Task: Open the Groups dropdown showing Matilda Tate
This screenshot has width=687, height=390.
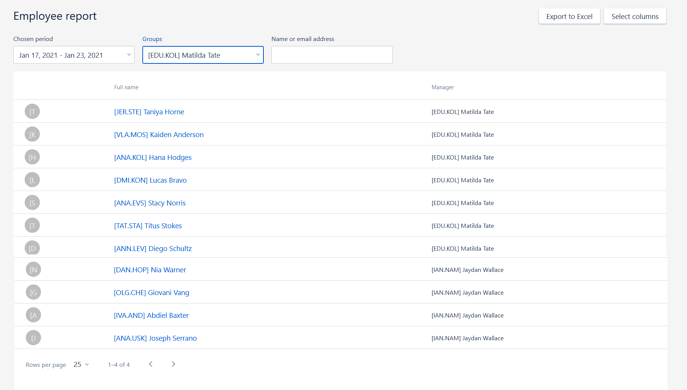Action: pyautogui.click(x=203, y=55)
